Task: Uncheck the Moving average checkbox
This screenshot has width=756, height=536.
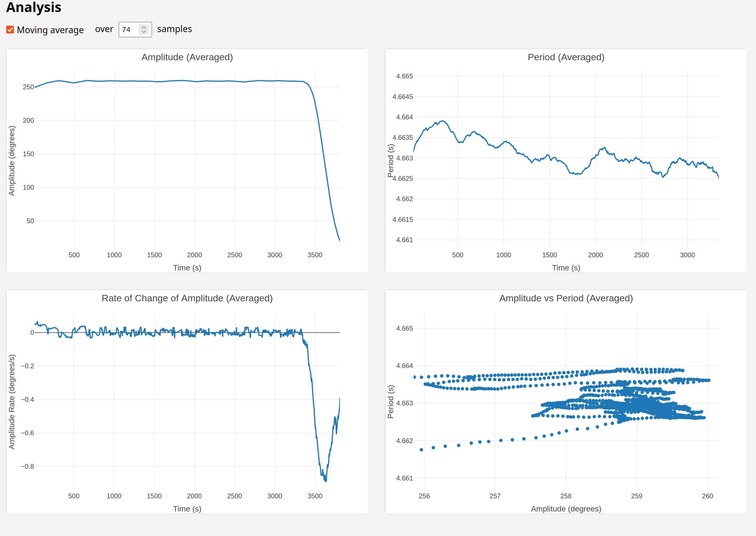Action: pos(10,30)
